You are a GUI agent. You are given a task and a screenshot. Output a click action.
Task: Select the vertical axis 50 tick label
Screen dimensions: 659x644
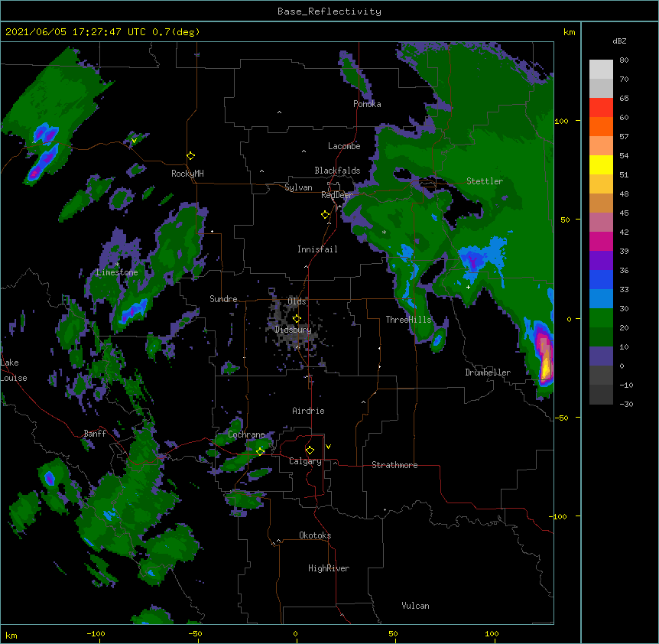click(565, 220)
